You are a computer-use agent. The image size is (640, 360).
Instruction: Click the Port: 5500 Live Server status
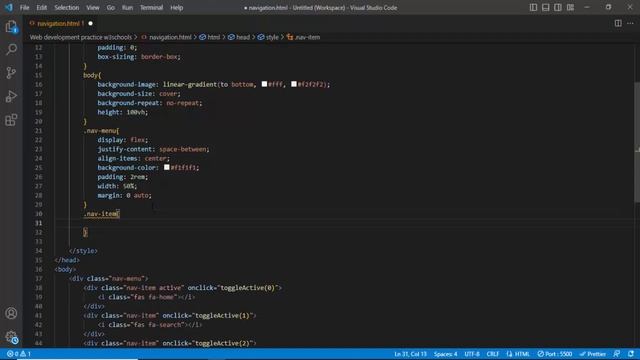pyautogui.click(x=554, y=354)
